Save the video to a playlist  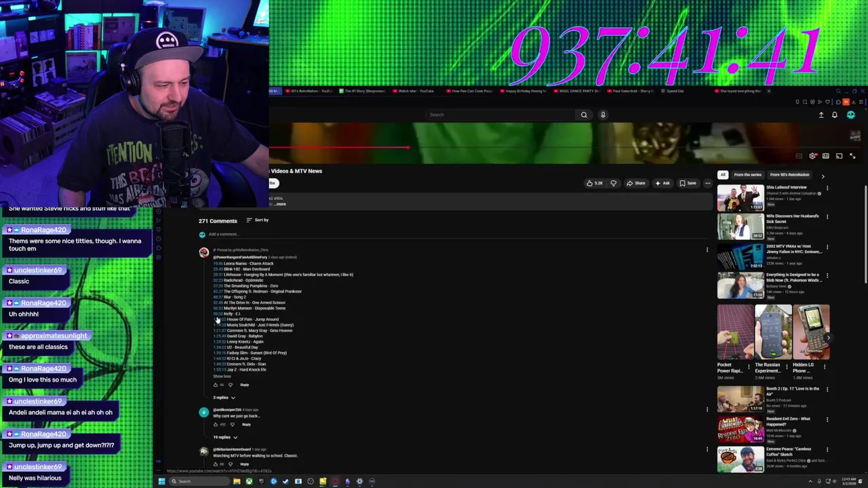[x=688, y=183]
